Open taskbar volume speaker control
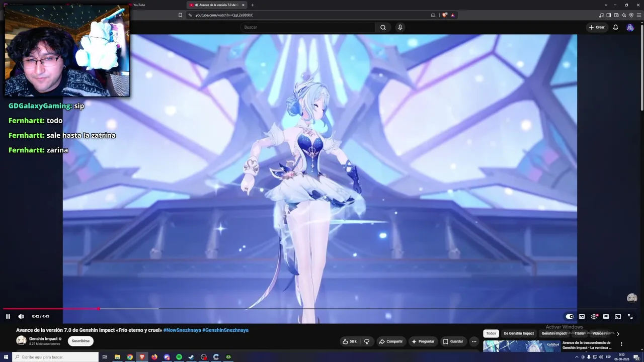644x362 pixels. click(601, 357)
